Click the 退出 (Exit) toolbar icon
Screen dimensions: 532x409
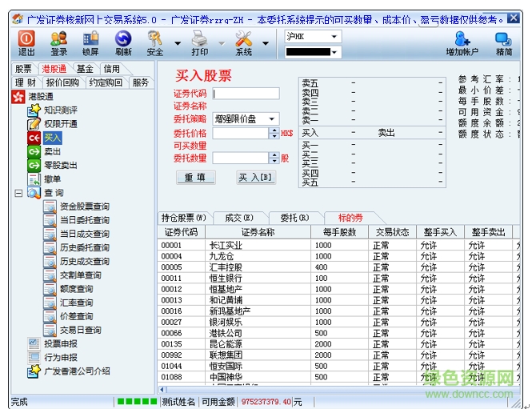click(26, 42)
